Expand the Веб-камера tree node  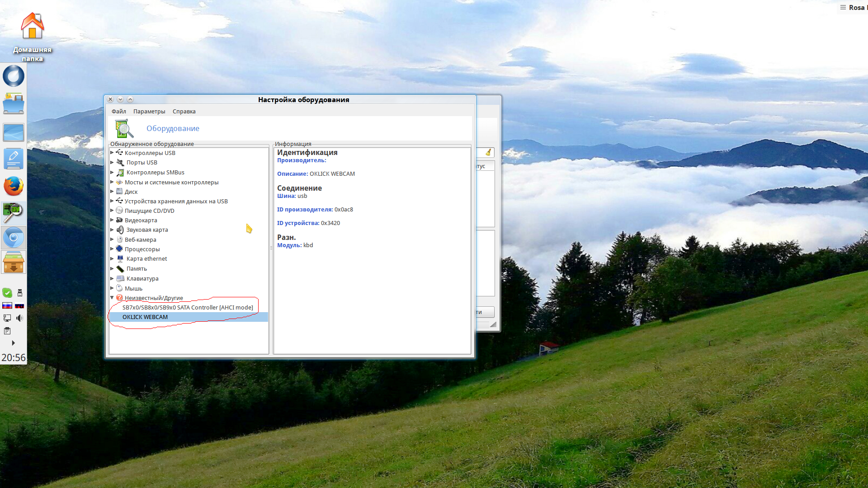click(x=112, y=239)
